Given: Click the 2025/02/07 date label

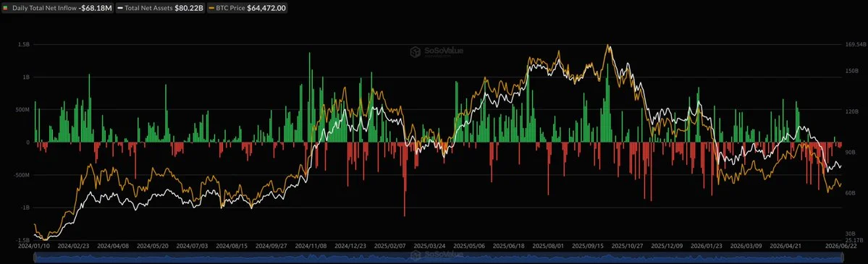Looking at the screenshot, I should click(389, 245).
